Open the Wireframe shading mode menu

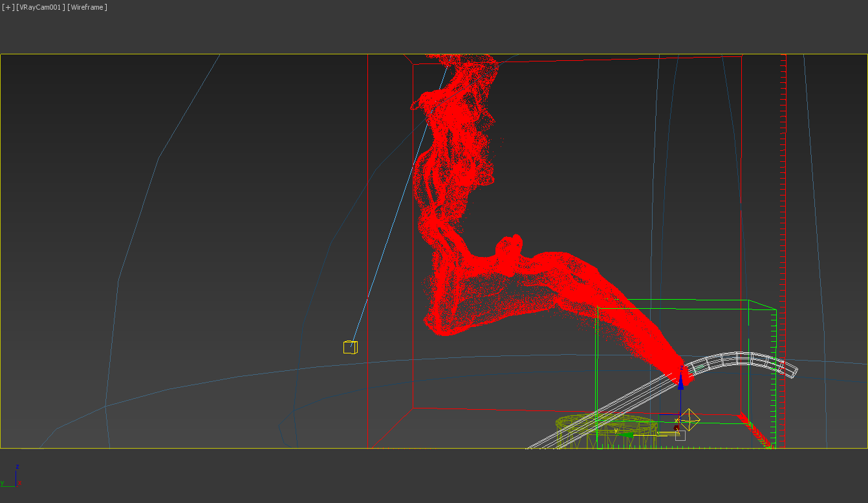pos(87,7)
